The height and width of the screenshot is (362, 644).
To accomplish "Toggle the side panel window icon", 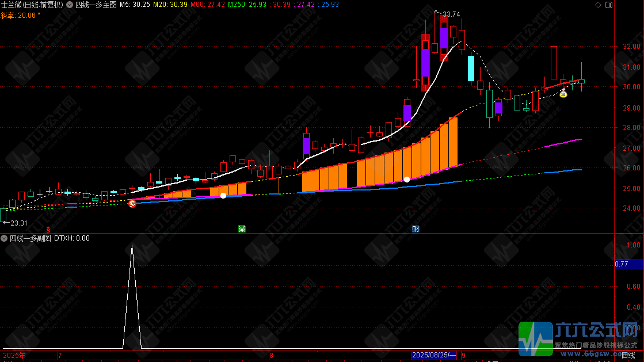I will [609, 5].
